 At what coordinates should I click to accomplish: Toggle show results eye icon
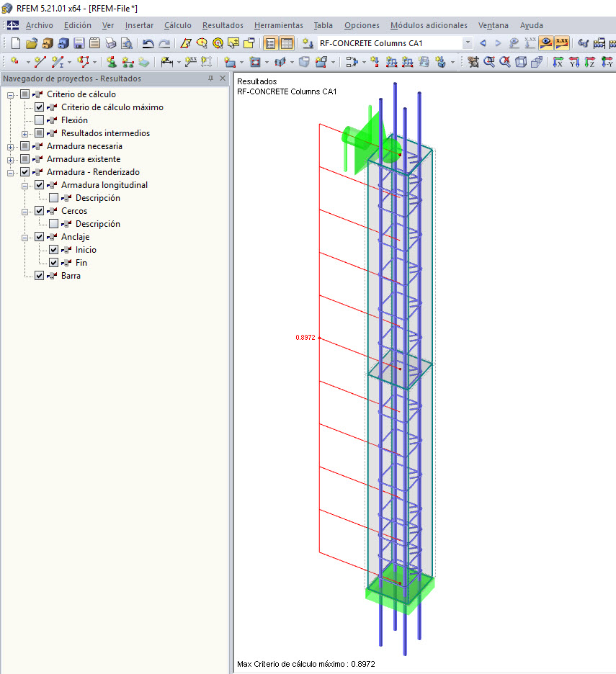(x=546, y=43)
